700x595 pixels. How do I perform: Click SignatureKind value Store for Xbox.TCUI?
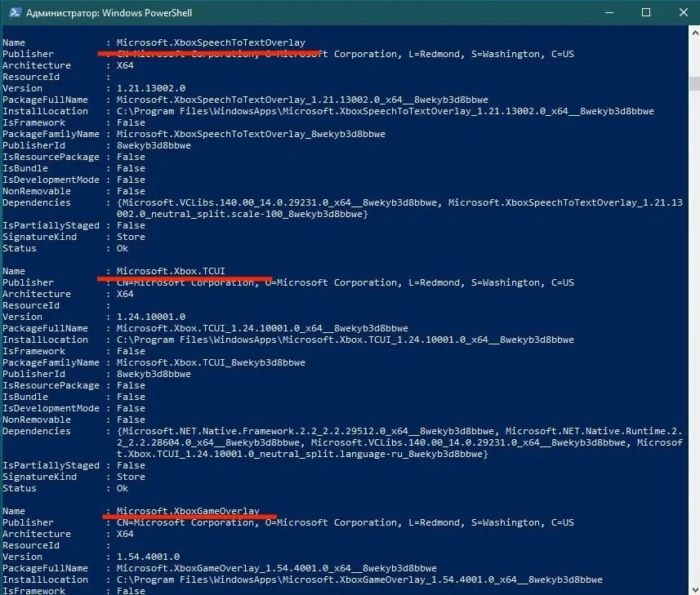[131, 477]
